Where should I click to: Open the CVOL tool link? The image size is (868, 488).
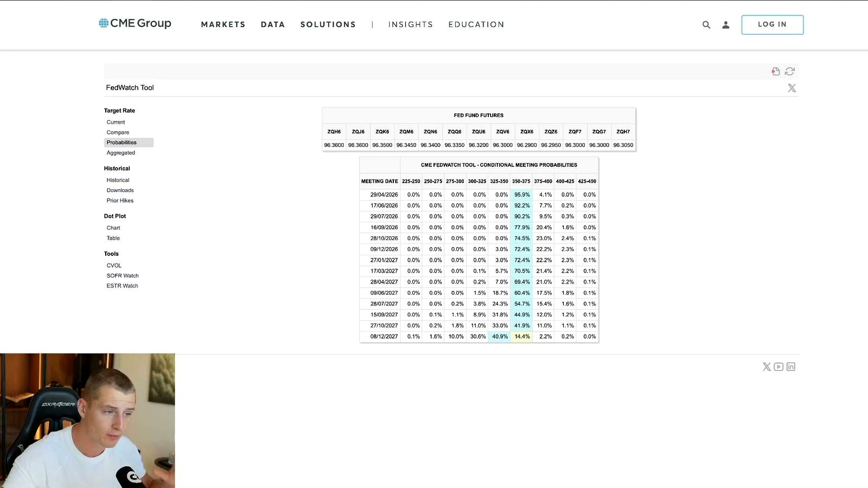[x=114, y=266]
